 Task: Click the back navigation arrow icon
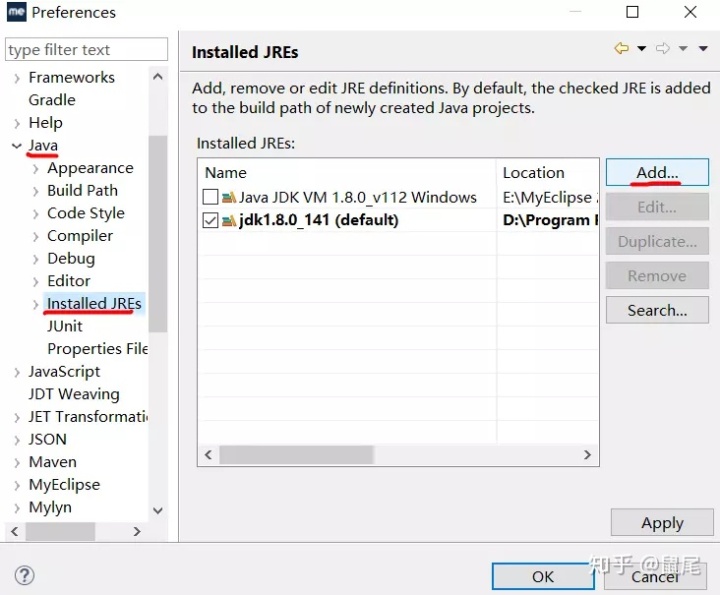(621, 48)
